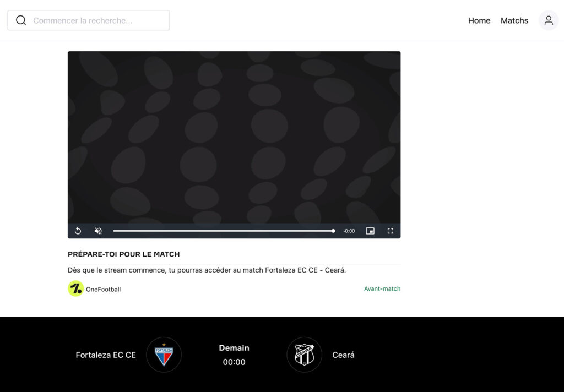Screen dimensions: 564x392
Task: Click the Ceará club crest
Action: coord(304,355)
